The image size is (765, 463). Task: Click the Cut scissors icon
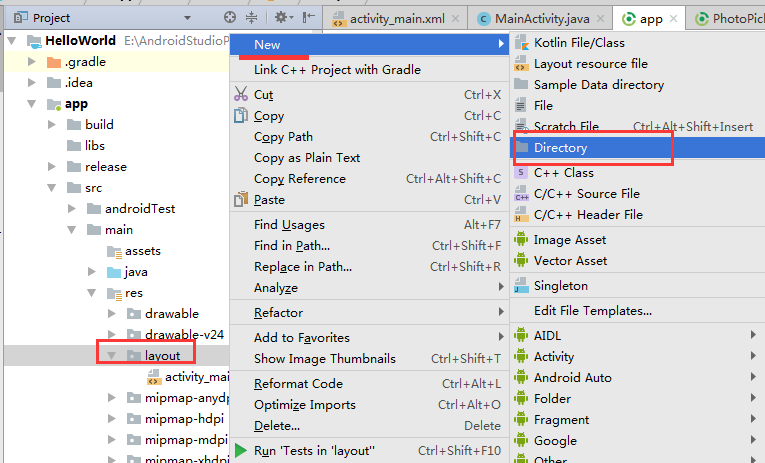241,94
